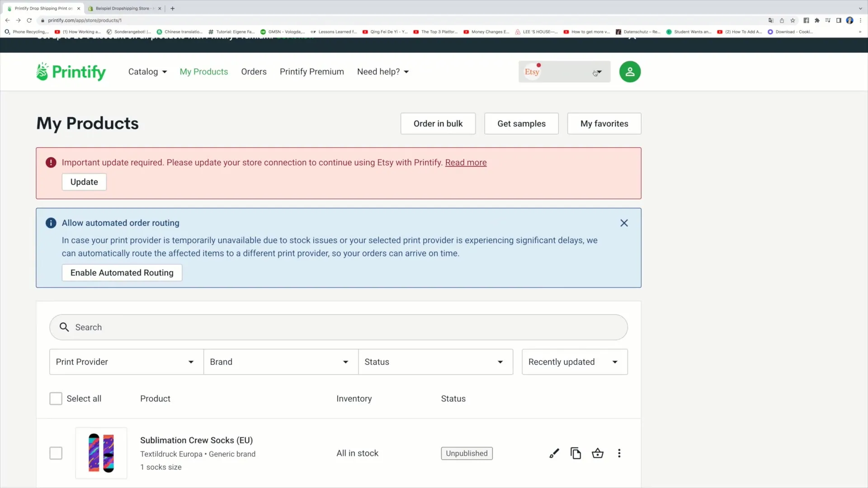Click the duplicate/copy icon for socks product
868x488 pixels.
click(576, 454)
